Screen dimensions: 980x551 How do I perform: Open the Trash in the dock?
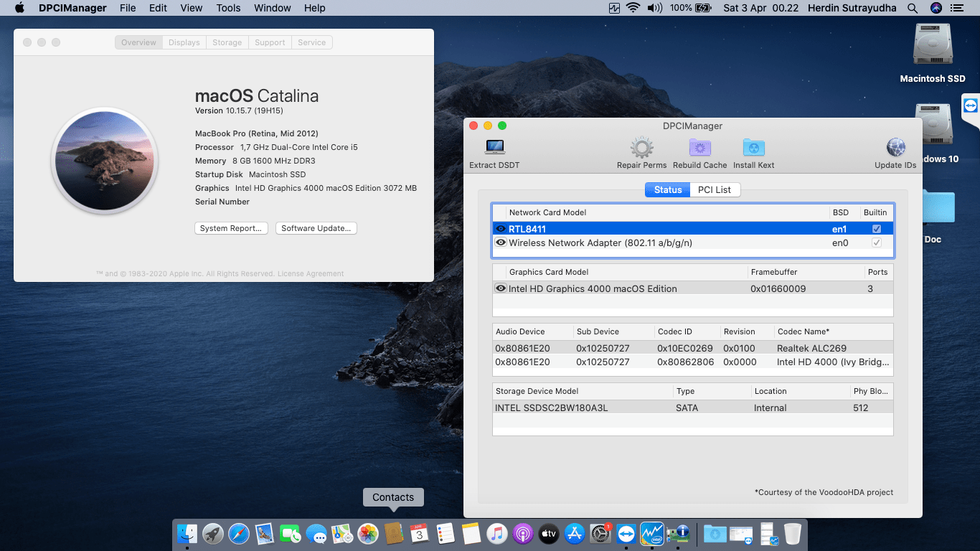[x=792, y=533]
